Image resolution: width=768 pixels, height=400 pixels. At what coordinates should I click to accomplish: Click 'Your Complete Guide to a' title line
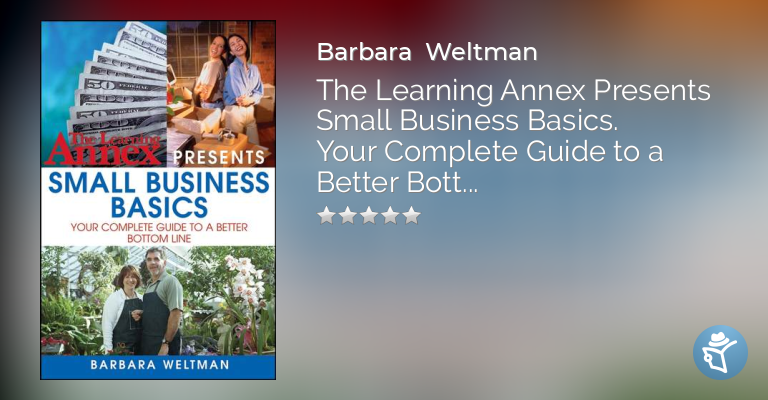tap(490, 152)
